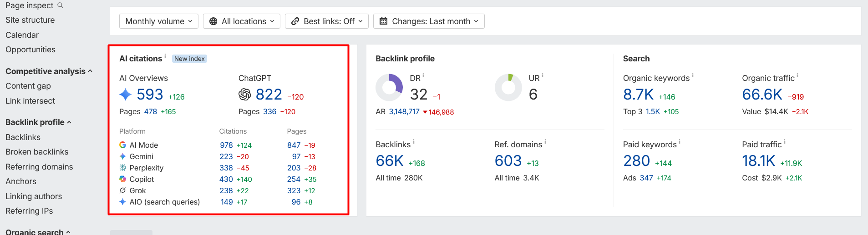This screenshot has height=235, width=868.
Task: Click the Perplexity platform icon
Action: (122, 168)
